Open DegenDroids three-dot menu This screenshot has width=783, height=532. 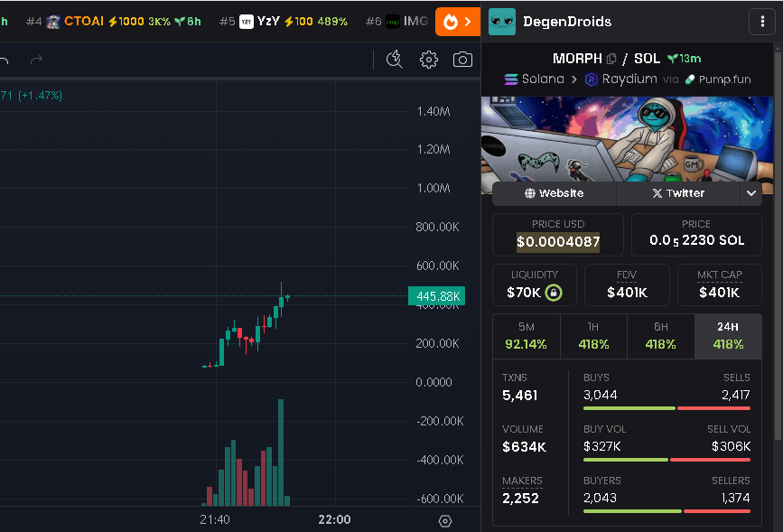[x=762, y=22]
